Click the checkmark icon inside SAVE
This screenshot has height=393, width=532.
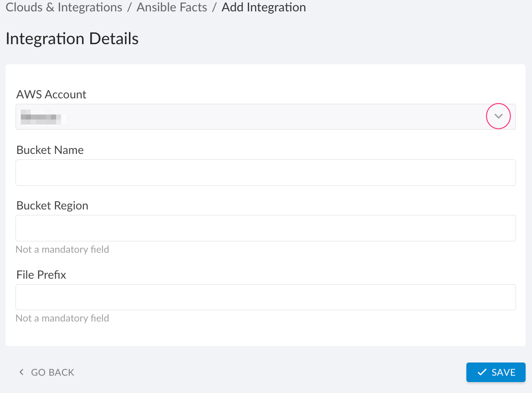pos(482,372)
